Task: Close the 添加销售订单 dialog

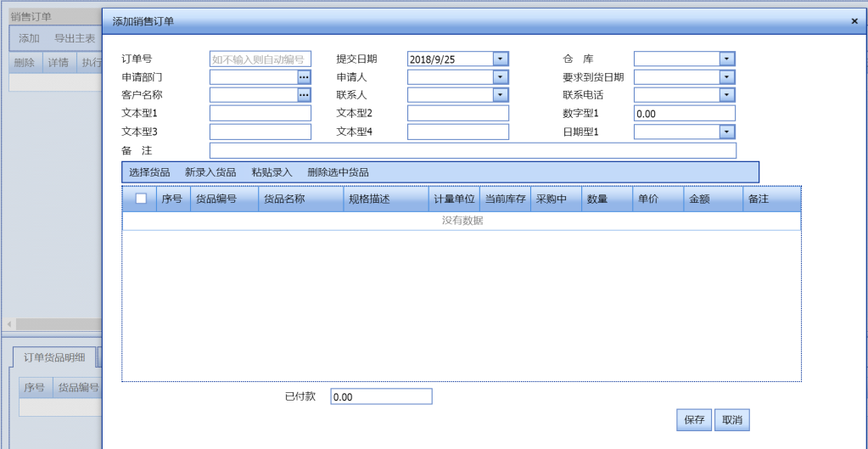Action: [x=854, y=20]
